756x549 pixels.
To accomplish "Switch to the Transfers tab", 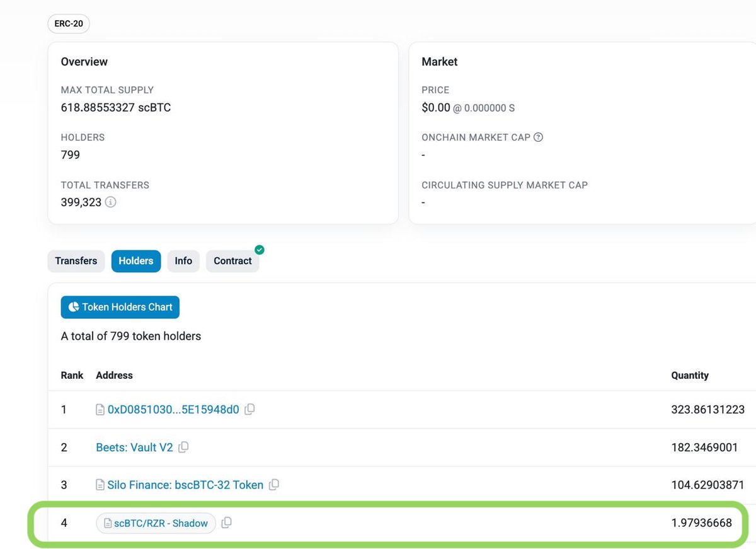I will coord(76,261).
